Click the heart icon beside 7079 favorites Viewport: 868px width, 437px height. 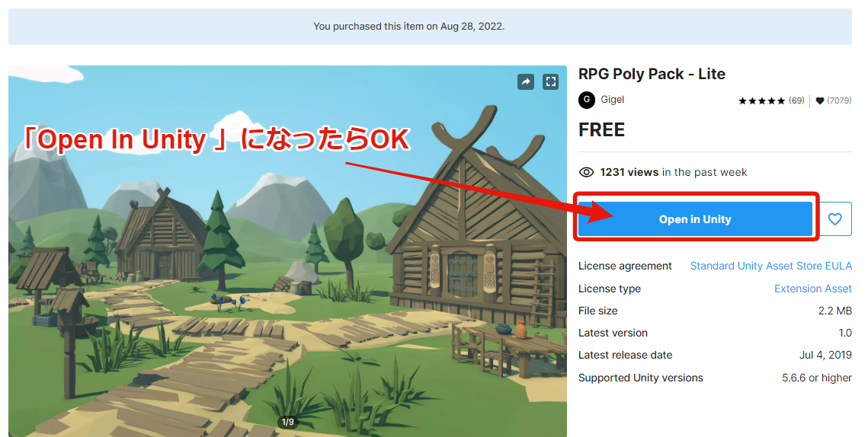tap(820, 100)
